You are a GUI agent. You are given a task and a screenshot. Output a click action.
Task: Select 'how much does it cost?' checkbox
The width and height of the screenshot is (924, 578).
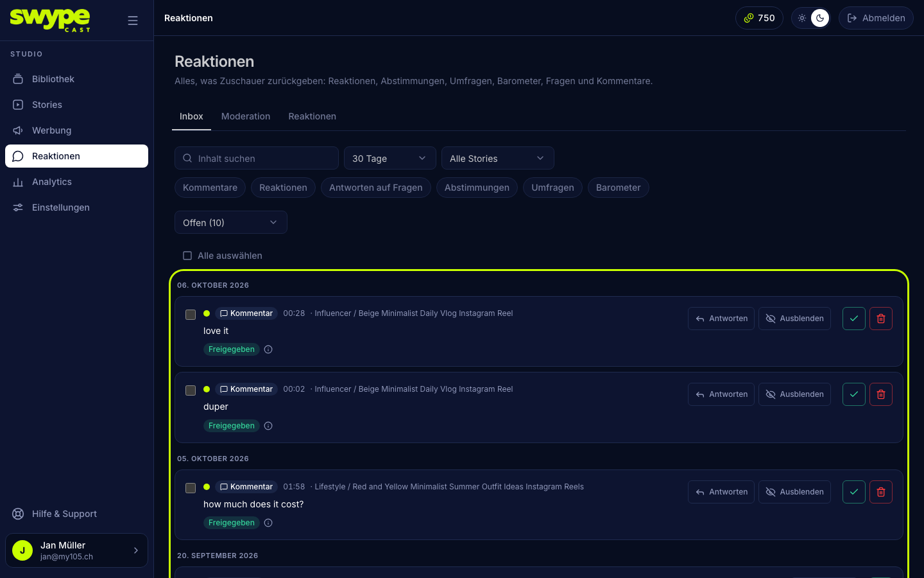191,488
